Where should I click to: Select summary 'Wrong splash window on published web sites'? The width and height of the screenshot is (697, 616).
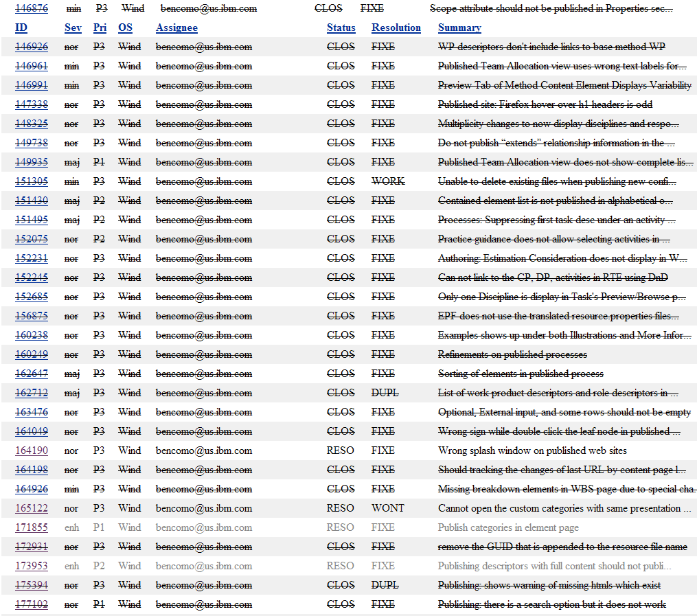click(x=532, y=450)
